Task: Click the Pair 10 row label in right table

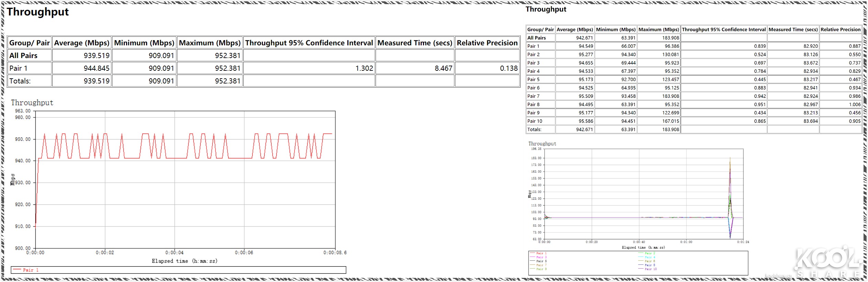Action: pos(535,121)
